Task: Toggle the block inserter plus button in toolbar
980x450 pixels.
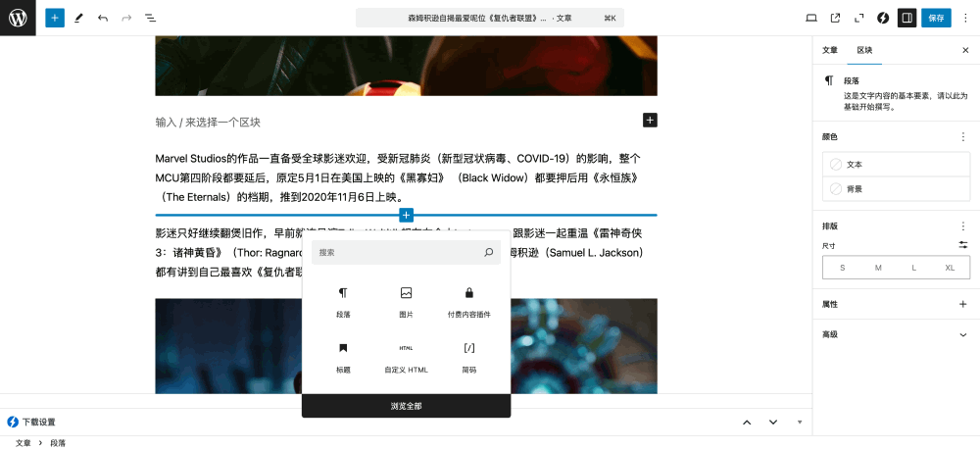Action: (x=55, y=18)
